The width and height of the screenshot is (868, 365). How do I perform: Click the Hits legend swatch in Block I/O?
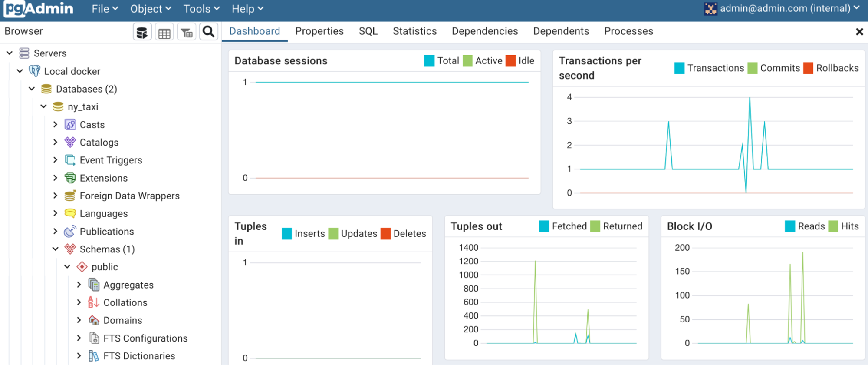click(833, 226)
